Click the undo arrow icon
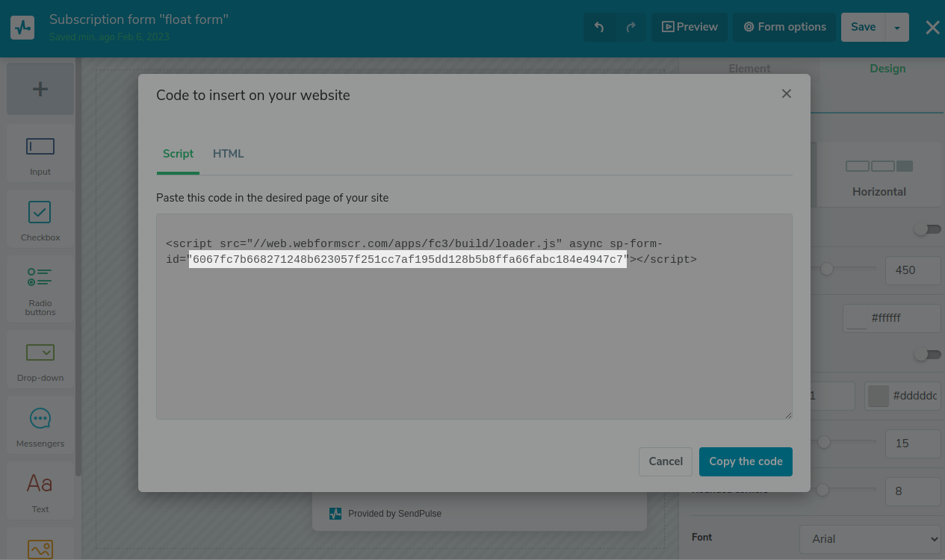 [x=599, y=27]
